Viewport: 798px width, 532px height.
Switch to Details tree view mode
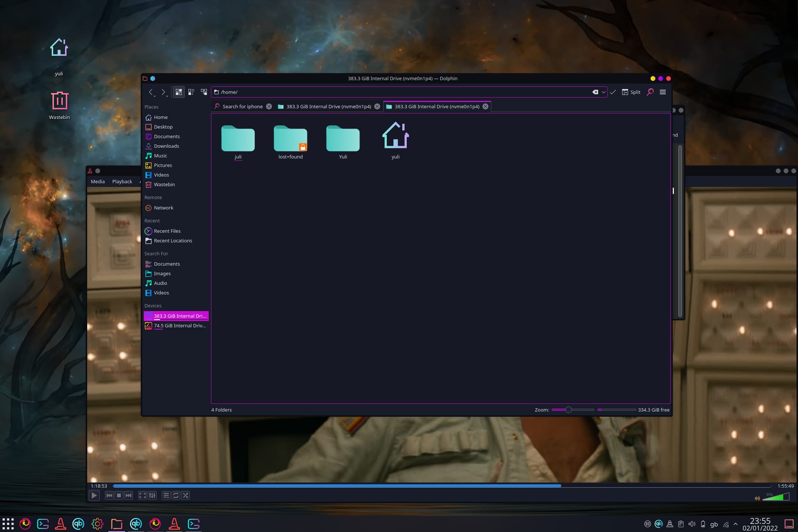coord(204,92)
